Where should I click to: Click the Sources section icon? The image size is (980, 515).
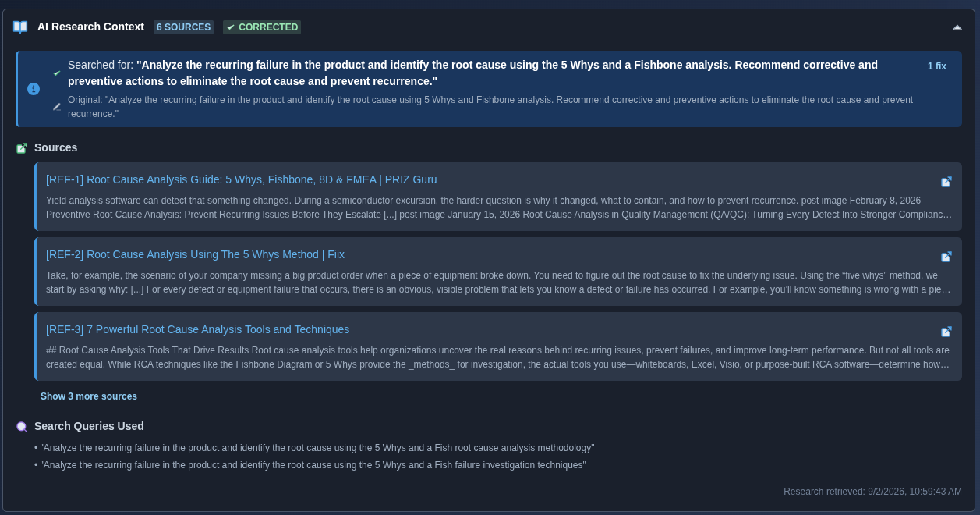click(x=22, y=148)
